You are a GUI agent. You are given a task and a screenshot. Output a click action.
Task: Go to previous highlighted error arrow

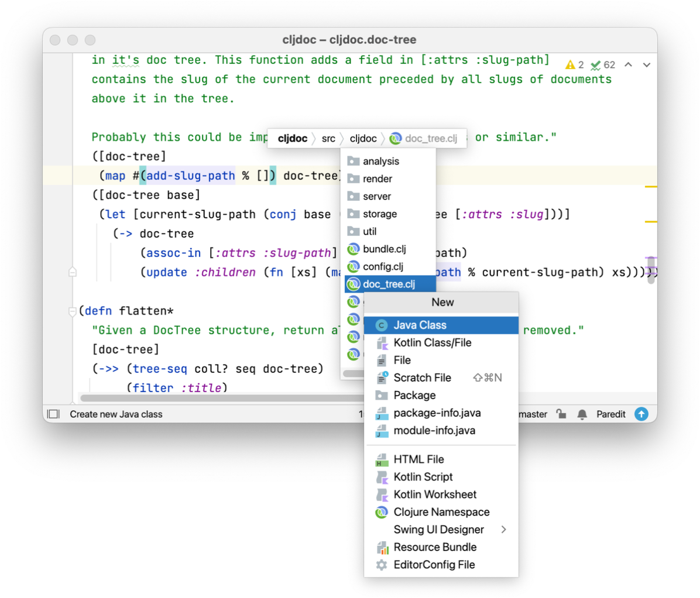pyautogui.click(x=629, y=65)
